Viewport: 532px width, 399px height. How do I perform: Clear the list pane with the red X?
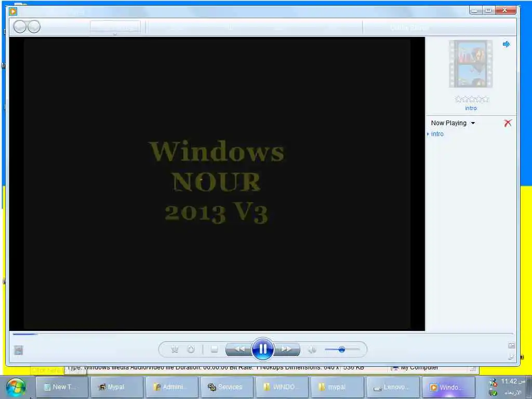coord(508,123)
